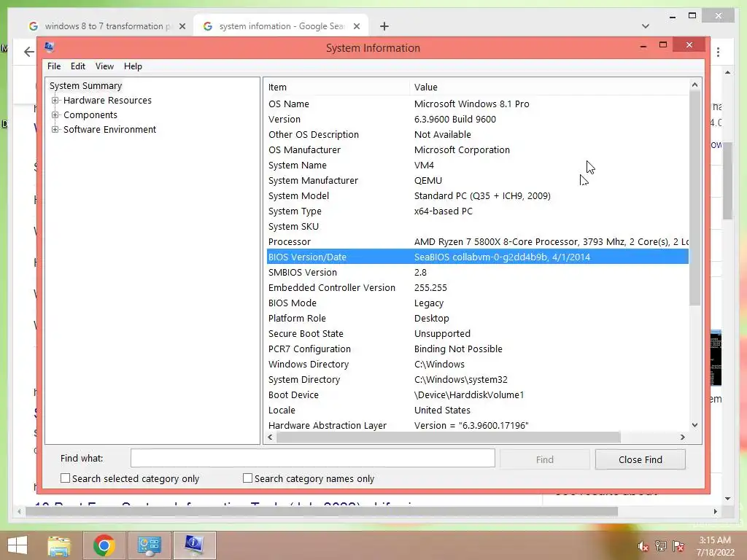Select the Processor row

pyautogui.click(x=477, y=241)
